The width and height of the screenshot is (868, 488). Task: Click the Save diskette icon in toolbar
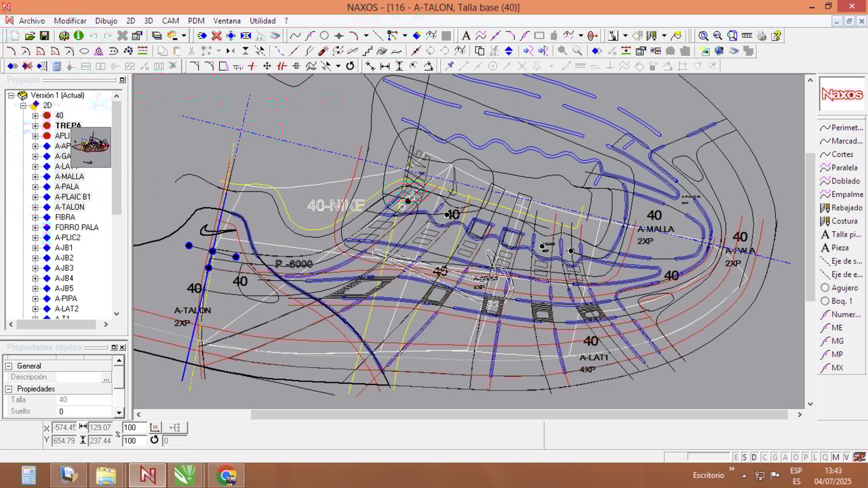click(x=44, y=36)
